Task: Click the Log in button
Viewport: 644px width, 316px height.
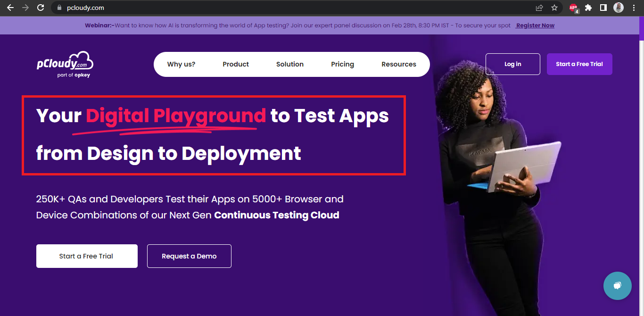Action: [513, 64]
